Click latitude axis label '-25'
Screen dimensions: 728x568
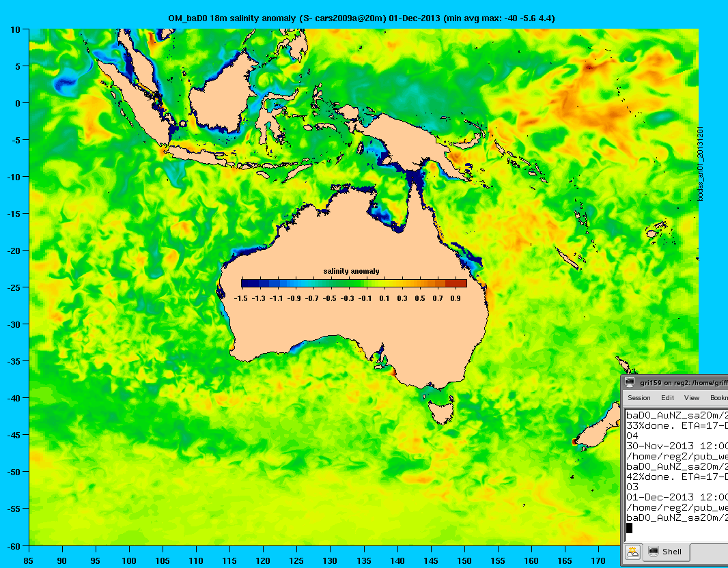(x=14, y=287)
